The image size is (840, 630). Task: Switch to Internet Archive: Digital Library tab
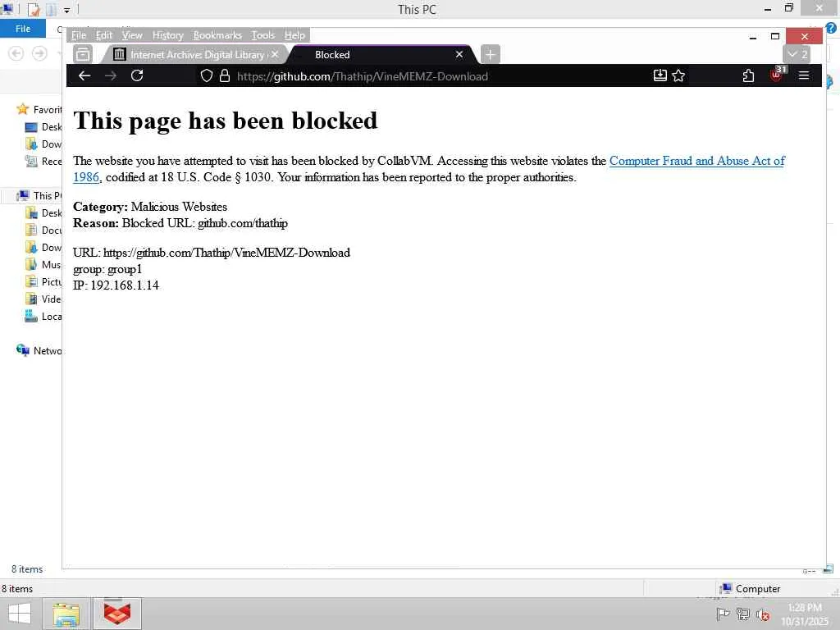pos(197,55)
